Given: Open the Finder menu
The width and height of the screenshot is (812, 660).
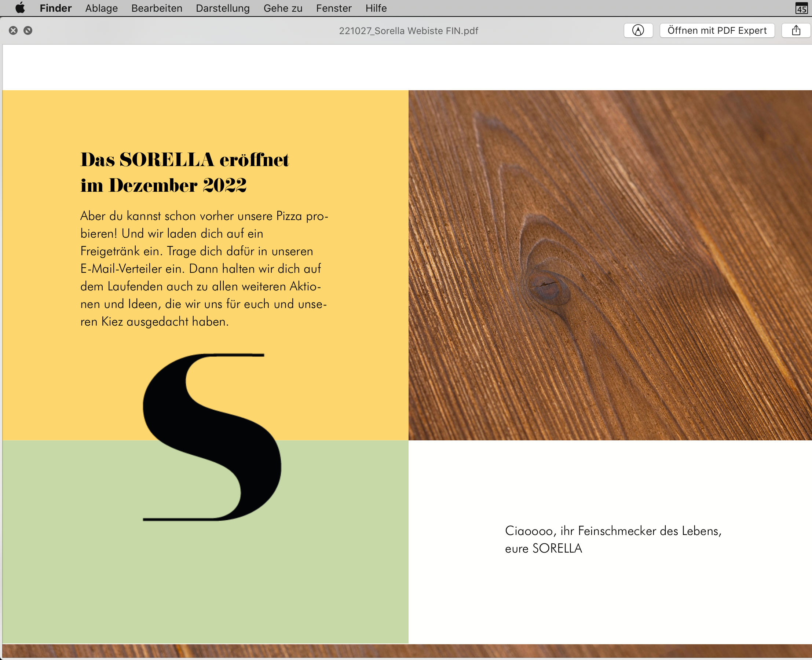Looking at the screenshot, I should 55,8.
